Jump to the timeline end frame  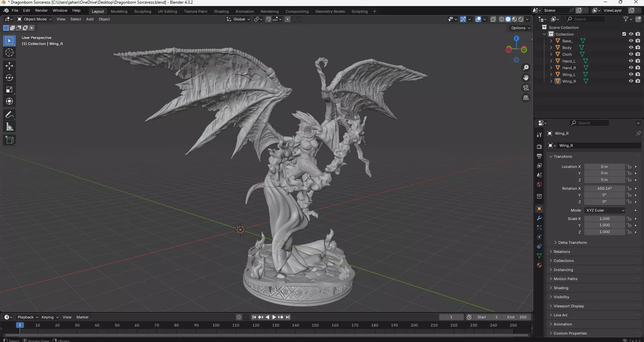point(288,317)
